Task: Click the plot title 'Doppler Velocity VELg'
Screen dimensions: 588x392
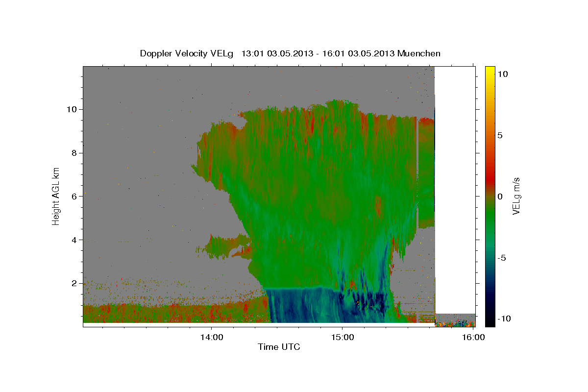Action: (188, 53)
